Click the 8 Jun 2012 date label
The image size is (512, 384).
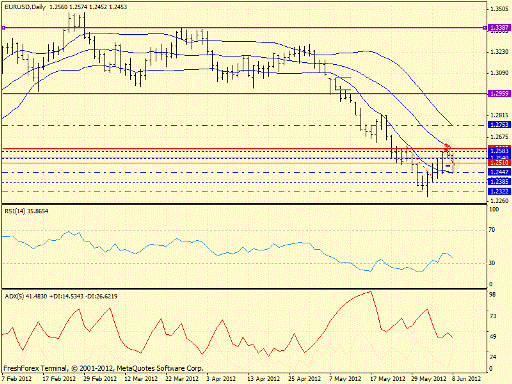pos(467,379)
